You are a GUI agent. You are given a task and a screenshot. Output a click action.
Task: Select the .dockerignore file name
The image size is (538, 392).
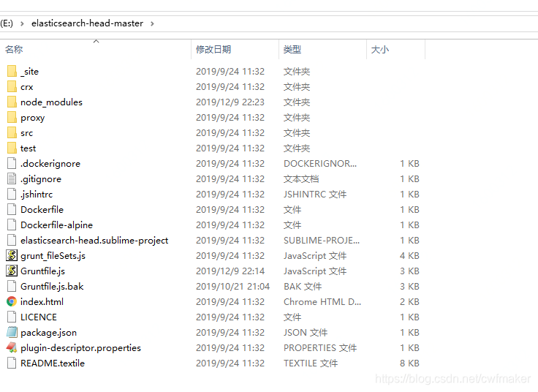[50, 164]
